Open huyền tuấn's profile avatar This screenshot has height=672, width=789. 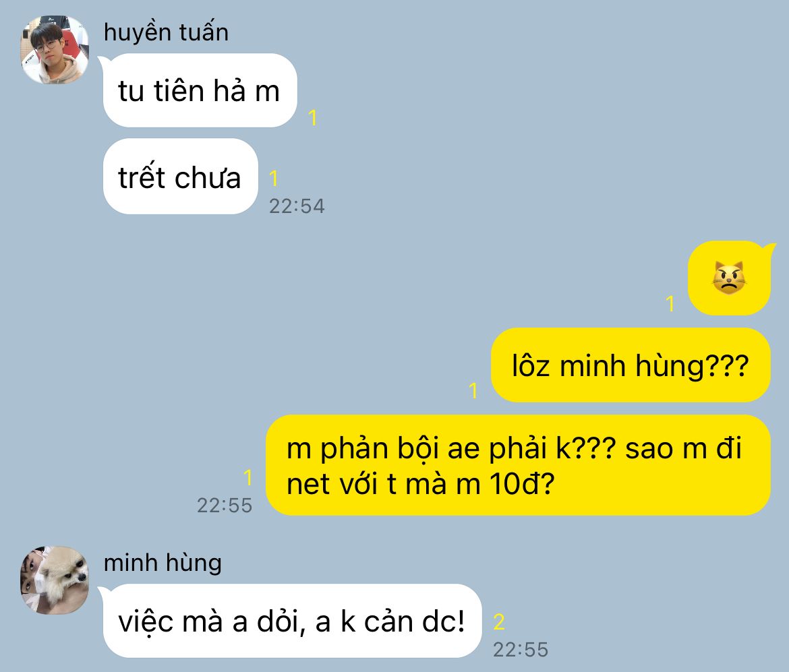coord(55,51)
